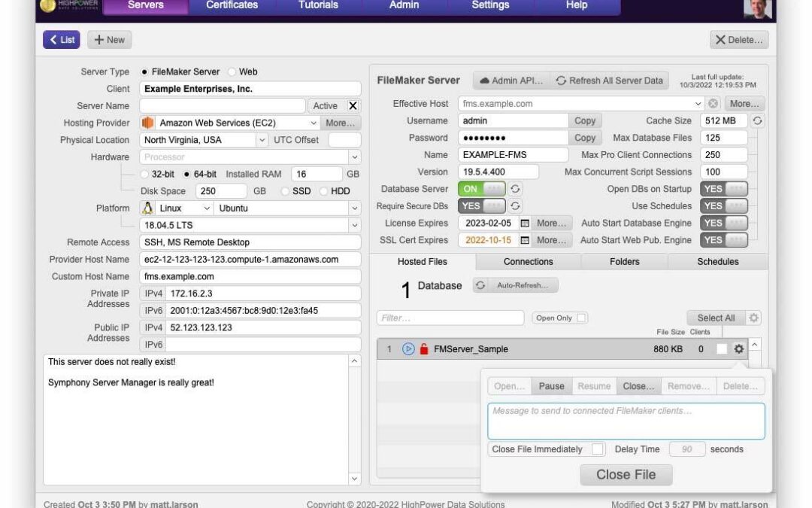Click Select All hosted files
Viewport: 812px width, 508px height.
coord(716,318)
